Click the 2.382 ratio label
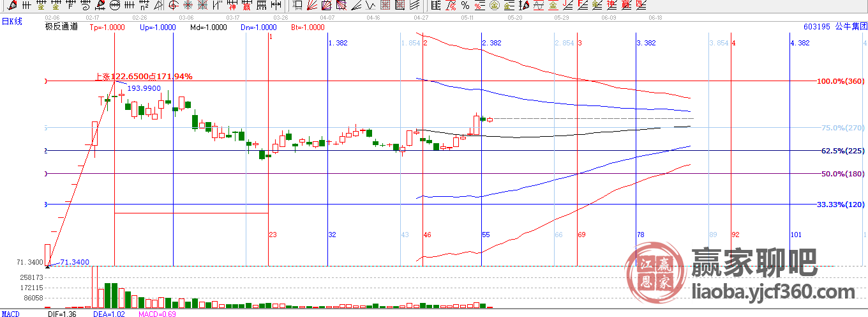 click(491, 43)
